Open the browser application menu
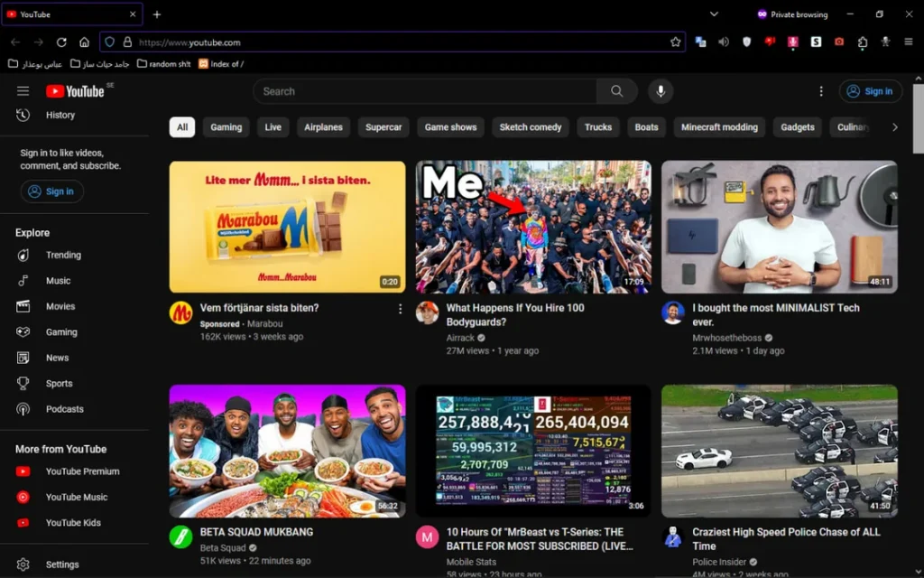Viewport: 924px width, 578px height. pyautogui.click(x=908, y=42)
